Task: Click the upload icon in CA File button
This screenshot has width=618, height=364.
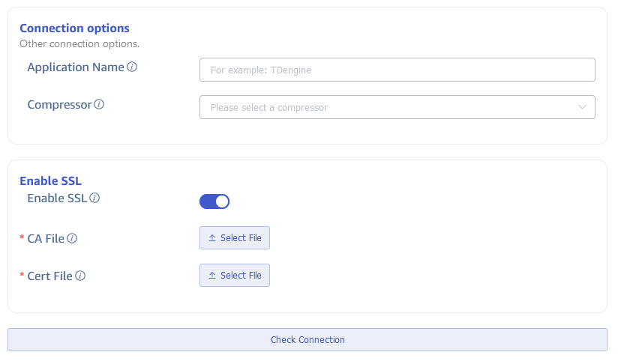Action: [x=212, y=238]
